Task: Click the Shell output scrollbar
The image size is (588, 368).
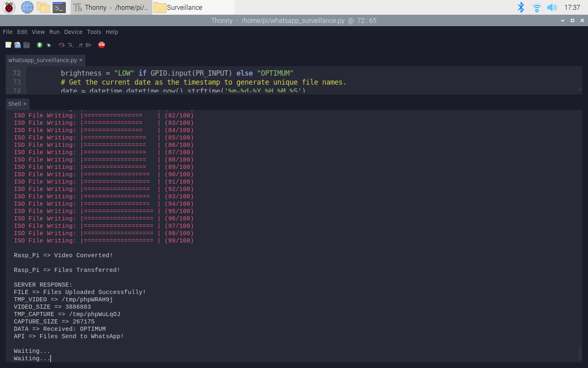Action: [580, 352]
